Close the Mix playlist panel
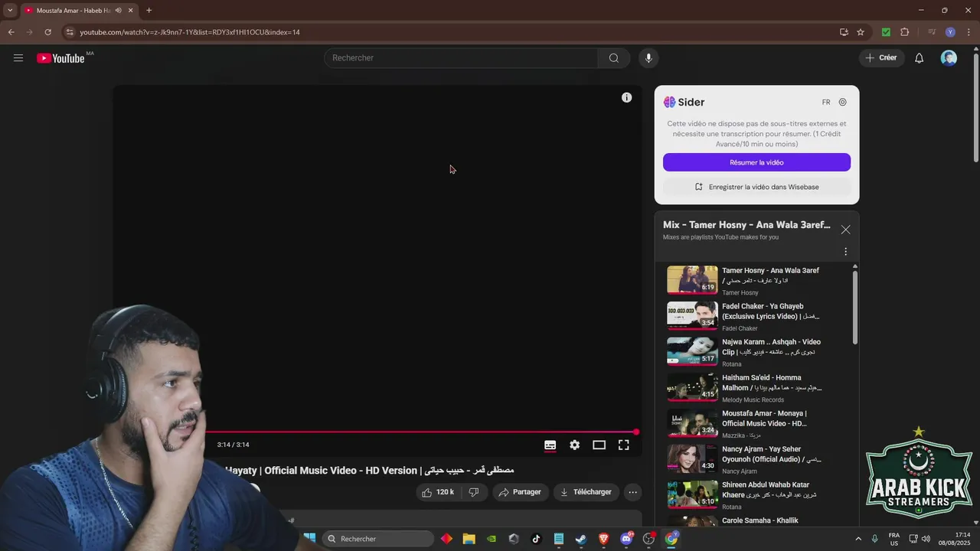This screenshot has height=551, width=980. (x=845, y=230)
